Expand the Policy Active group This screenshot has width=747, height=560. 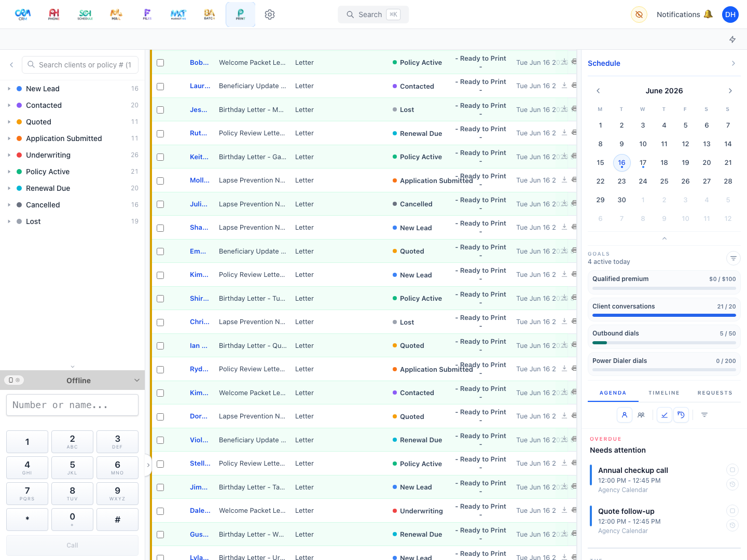pos(9,172)
